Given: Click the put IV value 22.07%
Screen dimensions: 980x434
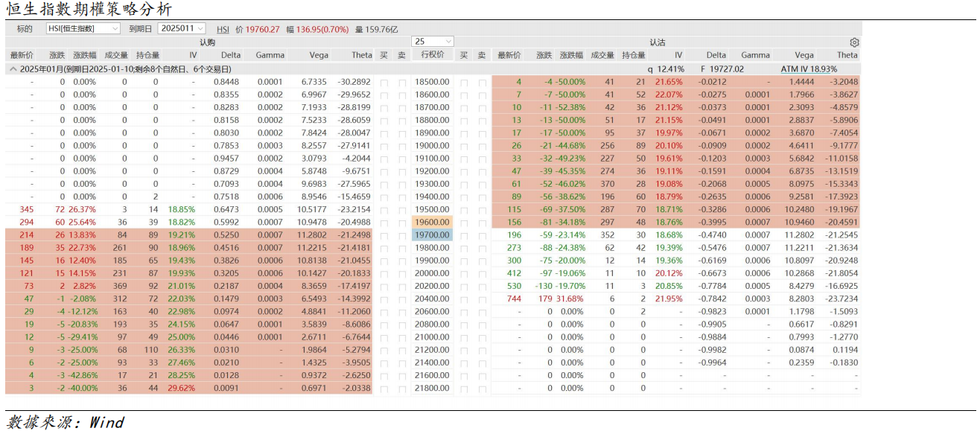Looking at the screenshot, I should tap(669, 95).
